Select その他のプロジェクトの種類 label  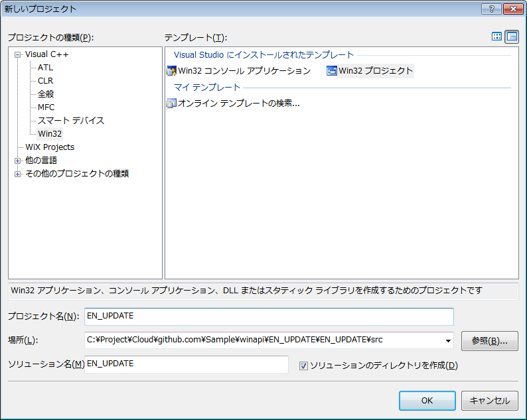[x=77, y=174]
